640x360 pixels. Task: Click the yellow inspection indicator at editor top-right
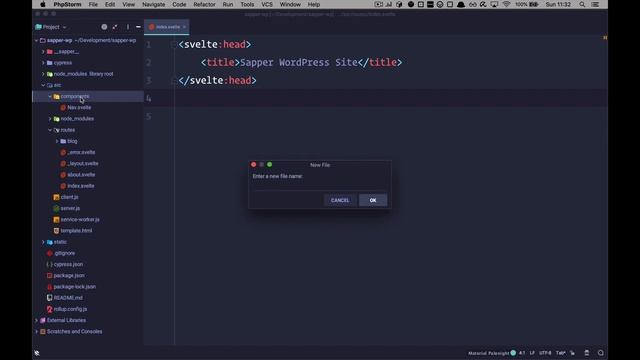click(x=605, y=38)
